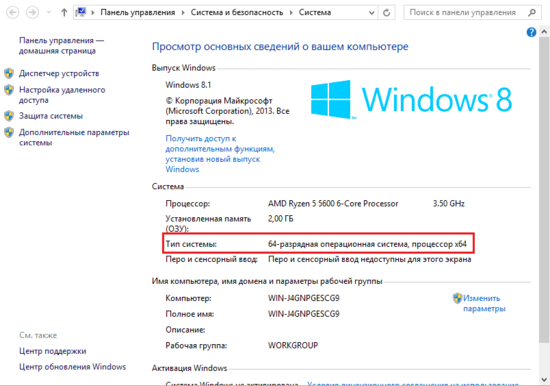Go up one level with Up arrow
The image size is (550, 386).
64,13
